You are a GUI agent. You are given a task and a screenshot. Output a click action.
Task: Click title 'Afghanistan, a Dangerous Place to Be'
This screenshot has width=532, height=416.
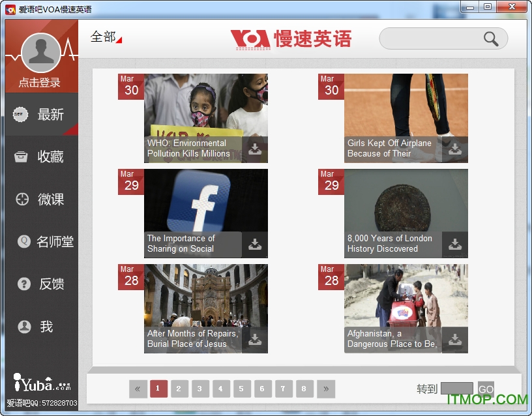[392, 338]
